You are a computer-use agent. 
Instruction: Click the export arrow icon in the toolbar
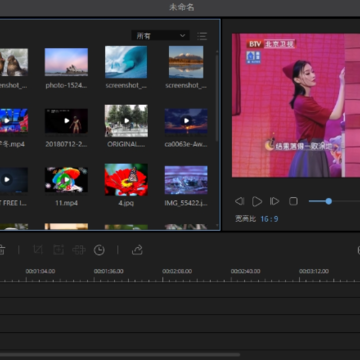137,250
